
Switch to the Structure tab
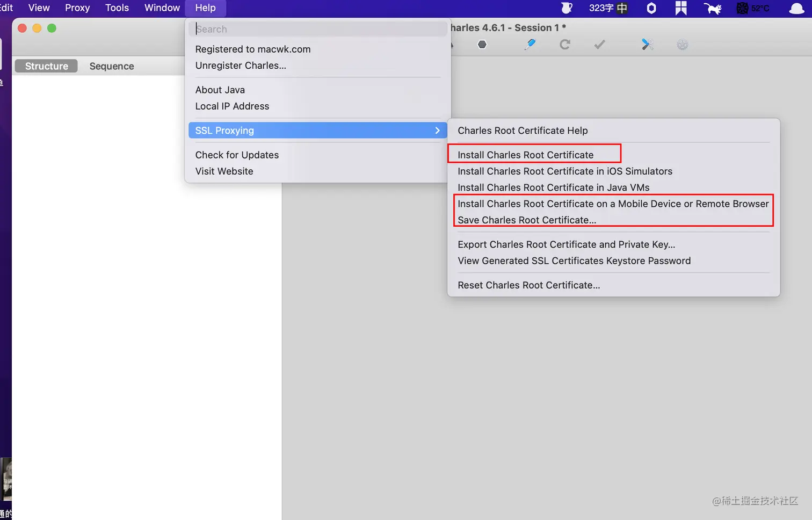pos(46,66)
